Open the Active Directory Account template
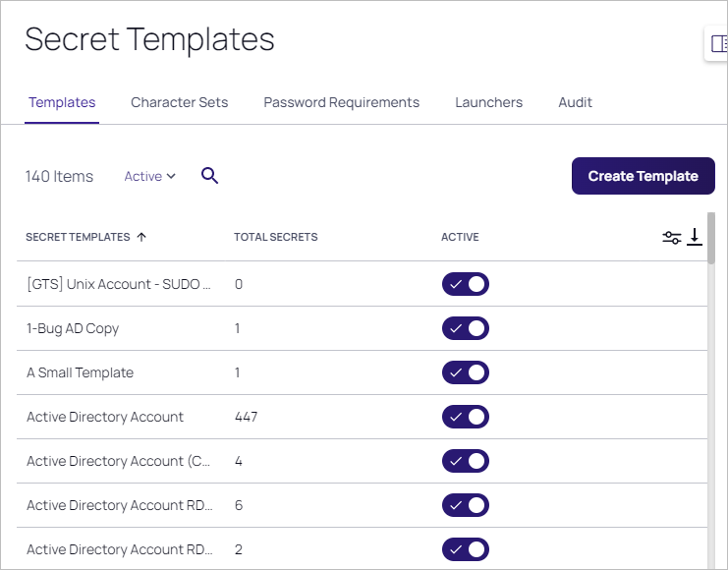Image resolution: width=728 pixels, height=570 pixels. point(105,417)
